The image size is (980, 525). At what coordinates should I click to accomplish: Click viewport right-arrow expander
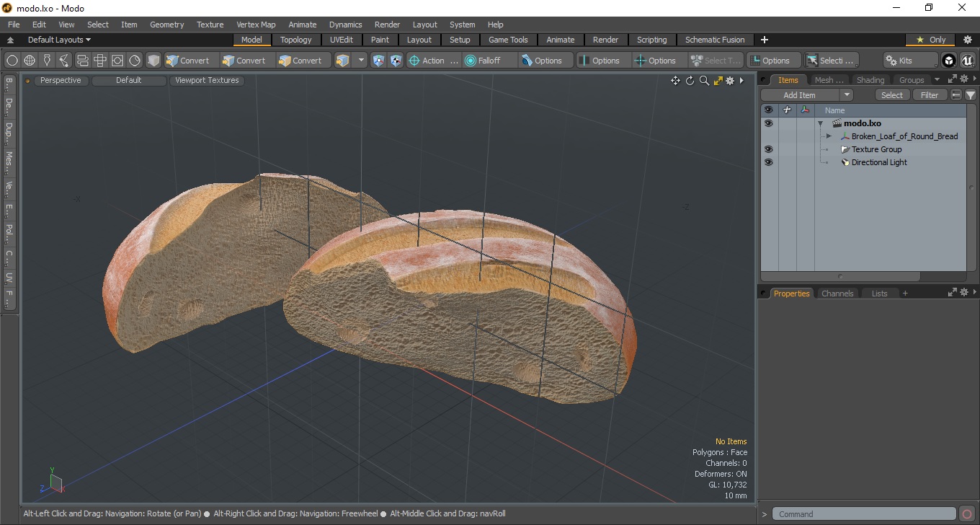(741, 81)
